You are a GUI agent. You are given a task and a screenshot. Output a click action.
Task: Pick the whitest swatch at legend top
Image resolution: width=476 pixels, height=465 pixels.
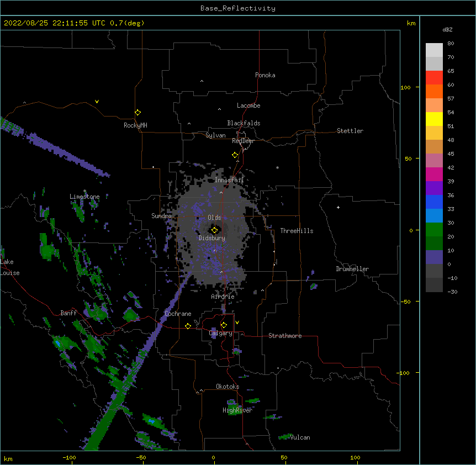pyautogui.click(x=434, y=50)
